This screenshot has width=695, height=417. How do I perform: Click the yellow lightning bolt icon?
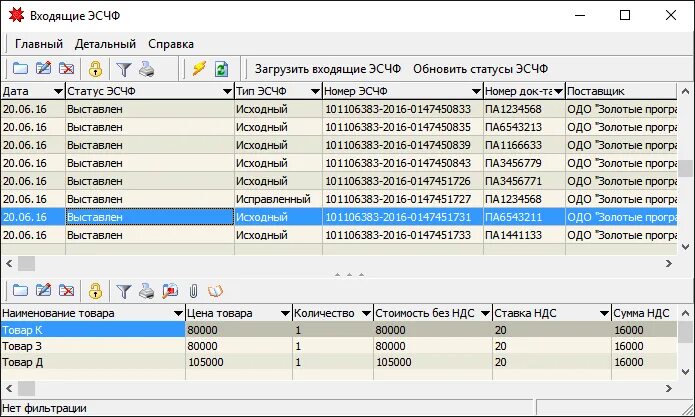[x=199, y=69]
